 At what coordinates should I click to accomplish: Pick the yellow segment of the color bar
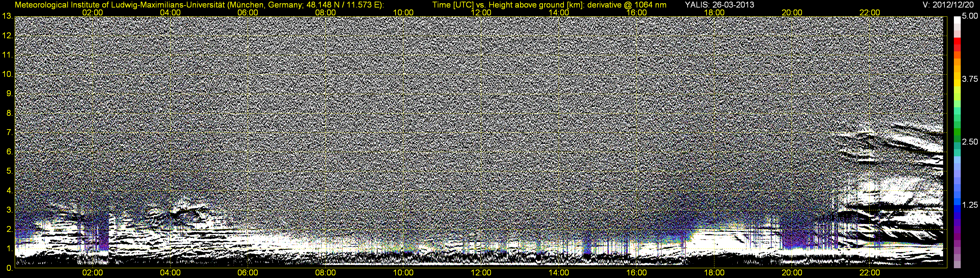[x=957, y=83]
